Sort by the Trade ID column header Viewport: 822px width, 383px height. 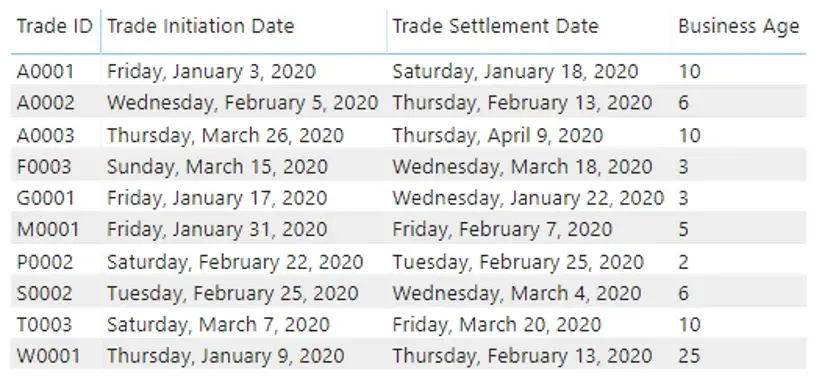coord(55,26)
